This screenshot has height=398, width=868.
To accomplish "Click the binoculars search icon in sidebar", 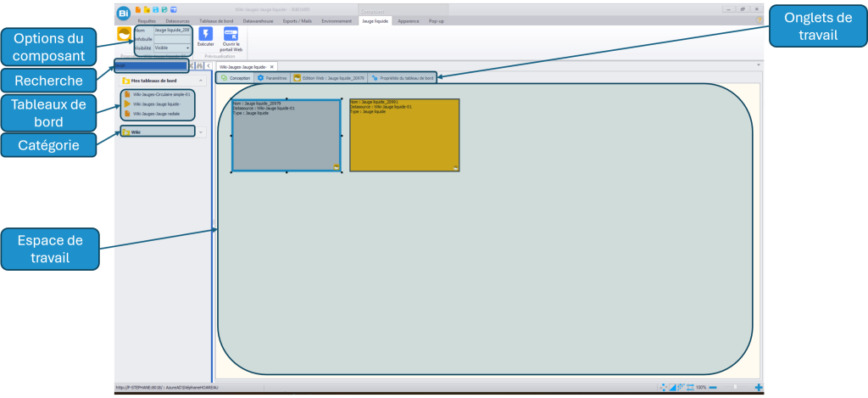I will click(x=200, y=65).
